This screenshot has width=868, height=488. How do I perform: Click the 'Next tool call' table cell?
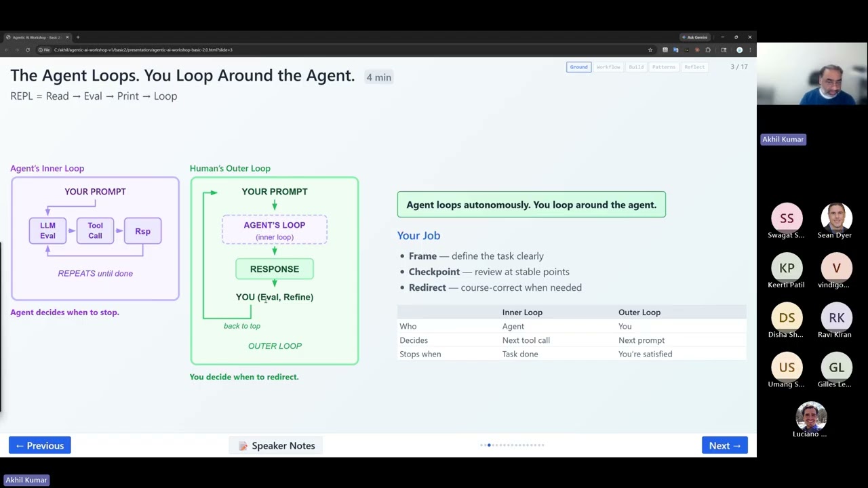pos(526,340)
